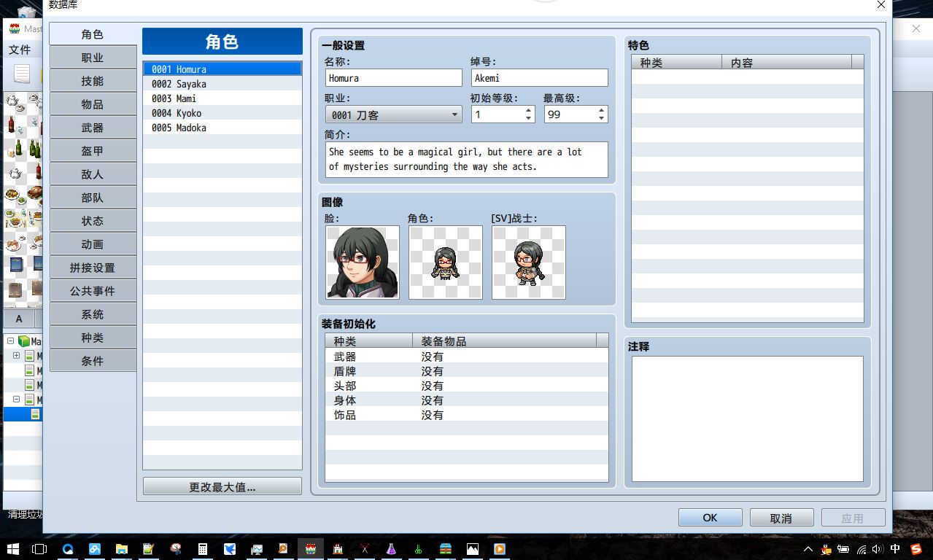
Task: Click the 名称 field containing Homura
Action: [394, 78]
